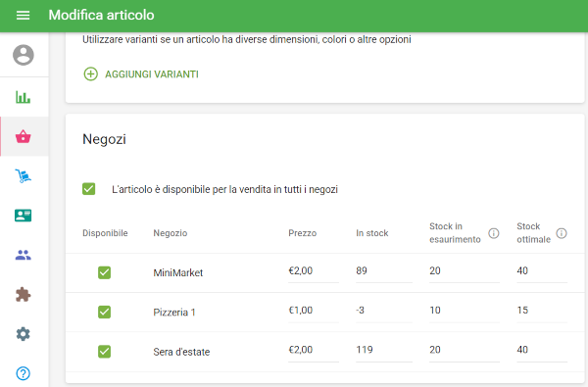Click the Prezzo column header
The image size is (588, 387).
[302, 233]
